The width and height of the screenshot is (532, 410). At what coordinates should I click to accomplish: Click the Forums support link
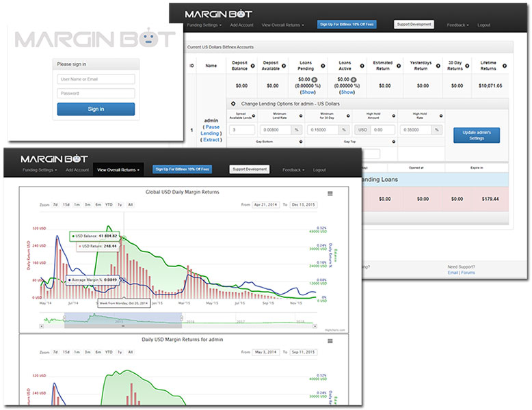tap(468, 273)
